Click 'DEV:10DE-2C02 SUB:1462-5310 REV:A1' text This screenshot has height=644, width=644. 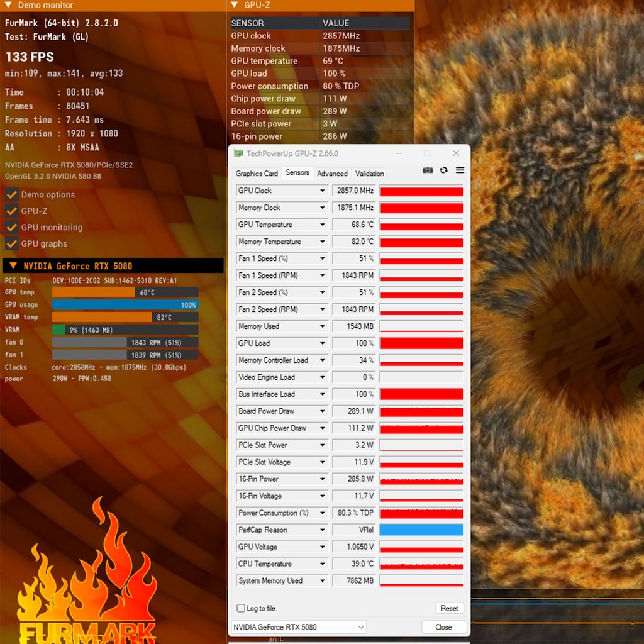pyautogui.click(x=114, y=280)
